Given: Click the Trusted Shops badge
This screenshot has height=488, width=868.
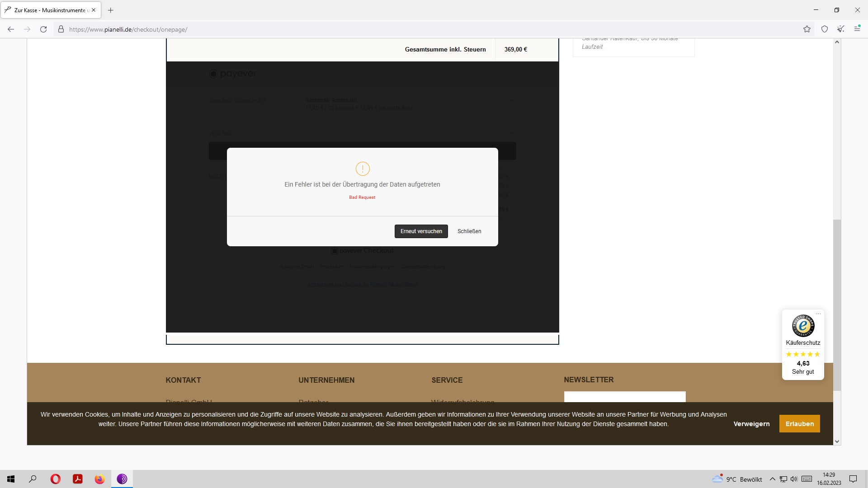Looking at the screenshot, I should pos(803,326).
